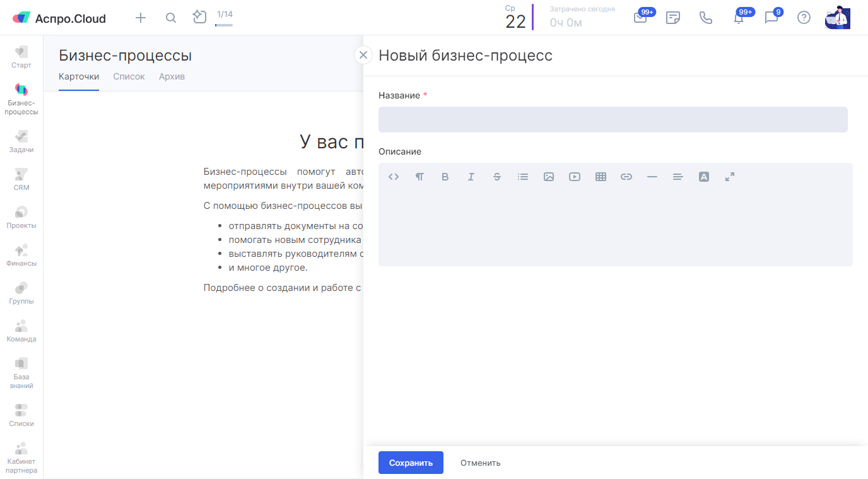
Task: Insert a link using the editor toolbar
Action: [x=626, y=177]
